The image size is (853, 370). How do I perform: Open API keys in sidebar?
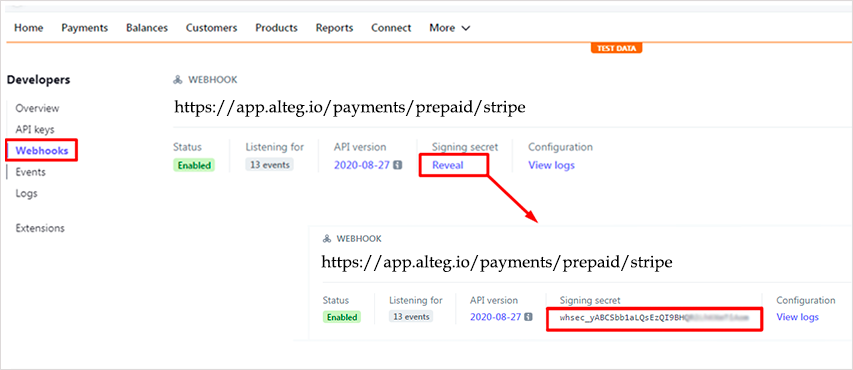coord(35,130)
